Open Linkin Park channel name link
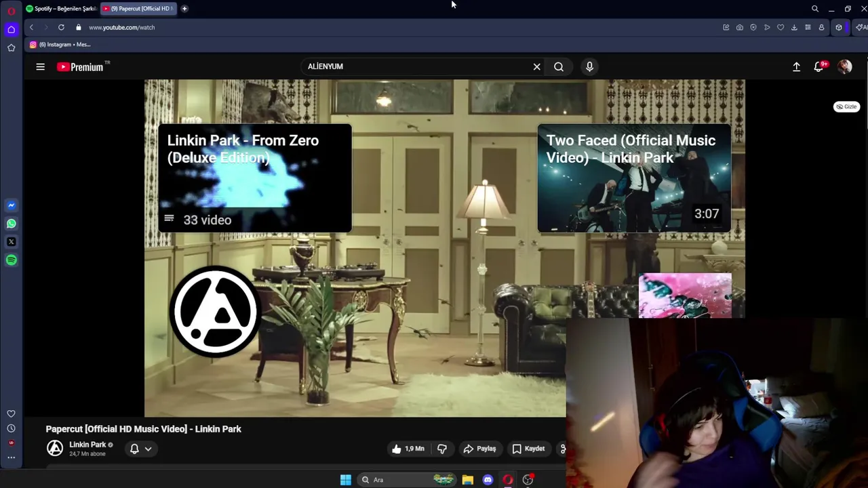 pos(87,445)
